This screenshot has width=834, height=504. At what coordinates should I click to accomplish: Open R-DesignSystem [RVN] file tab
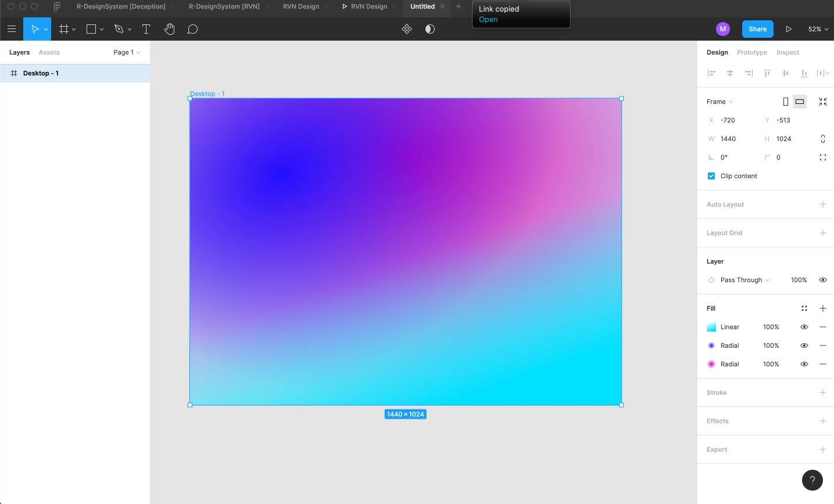pyautogui.click(x=224, y=6)
